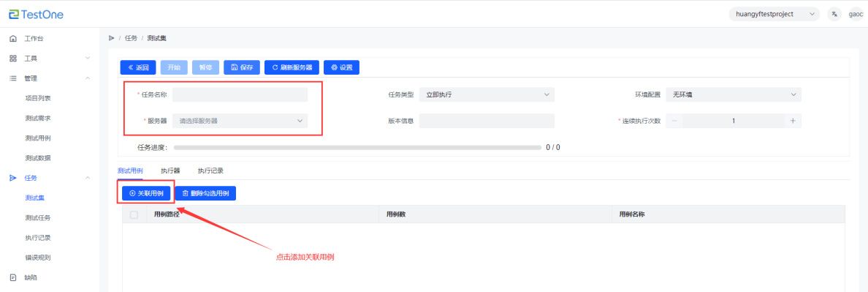Select 测试集 in the sidebar
The image size is (868, 292).
(34, 198)
